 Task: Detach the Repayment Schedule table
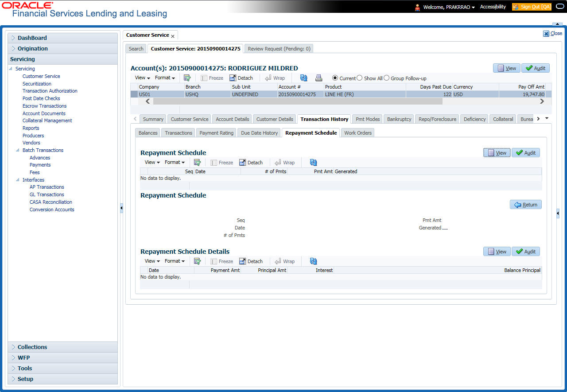(251, 163)
